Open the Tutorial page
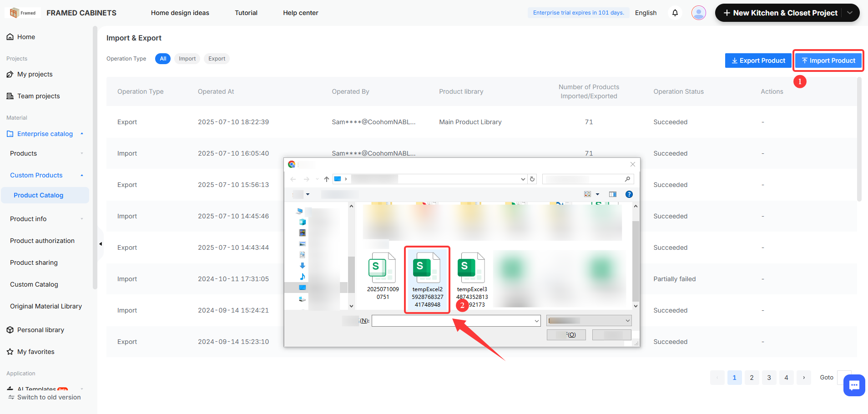The height and width of the screenshot is (414, 868). point(246,13)
